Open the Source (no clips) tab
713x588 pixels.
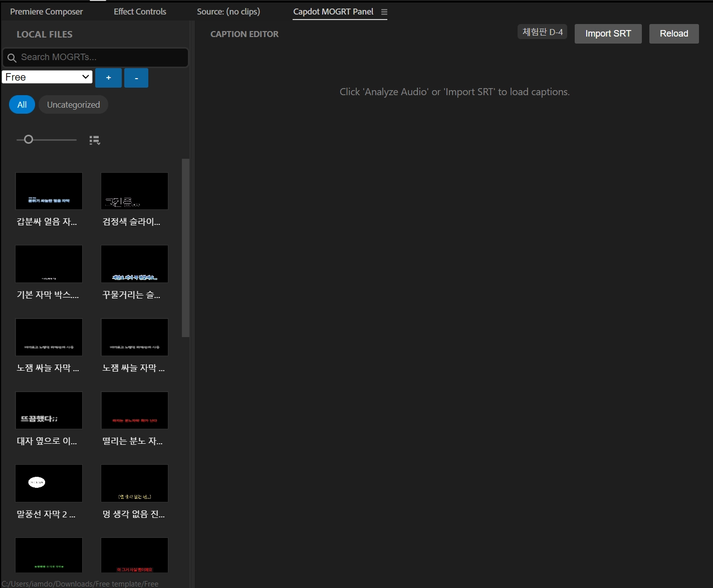coord(228,12)
